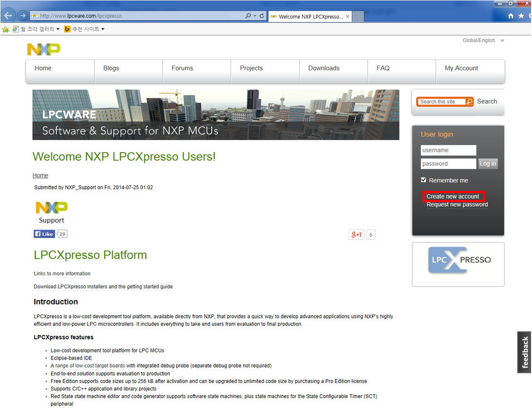Click the LPCXpresso features heading
This screenshot has height=413, width=532.
pyautogui.click(x=63, y=337)
